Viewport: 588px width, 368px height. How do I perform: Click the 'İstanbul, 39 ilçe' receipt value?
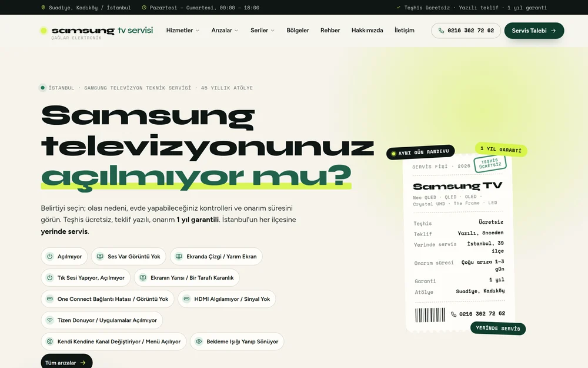tap(485, 247)
